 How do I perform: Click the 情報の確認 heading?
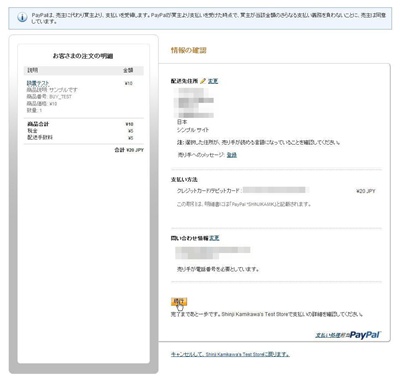pyautogui.click(x=189, y=50)
